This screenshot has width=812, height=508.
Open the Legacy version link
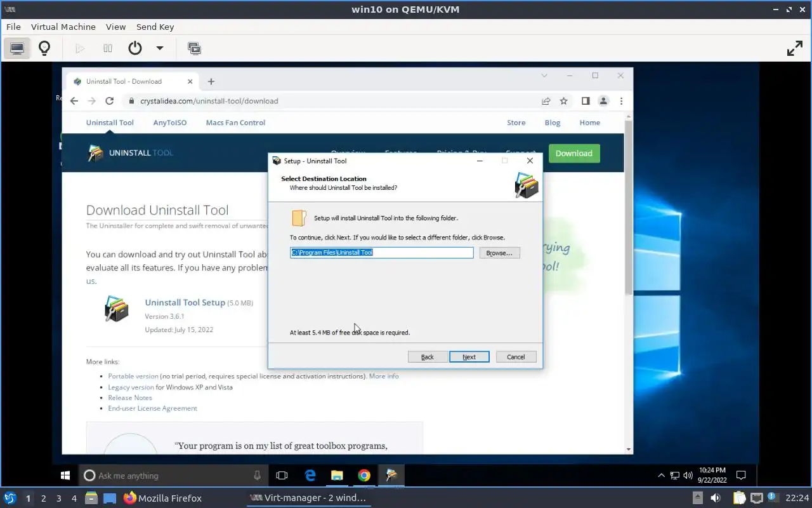(131, 387)
